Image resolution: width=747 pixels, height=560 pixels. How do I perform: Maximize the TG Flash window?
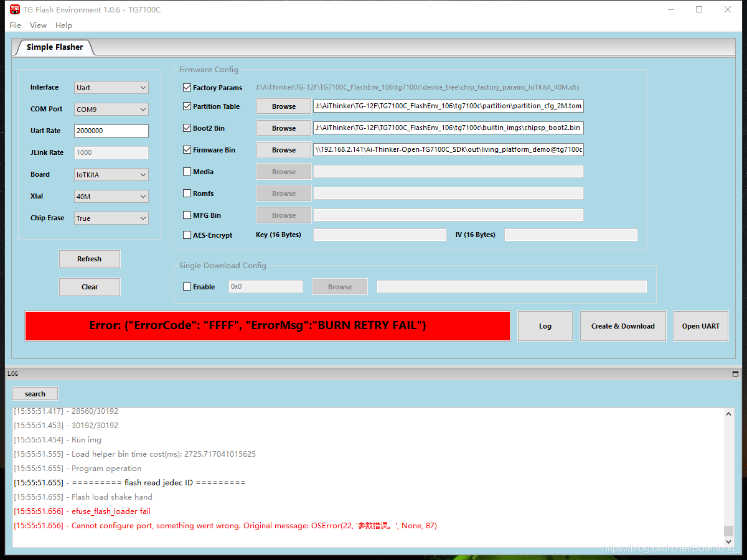pyautogui.click(x=699, y=9)
